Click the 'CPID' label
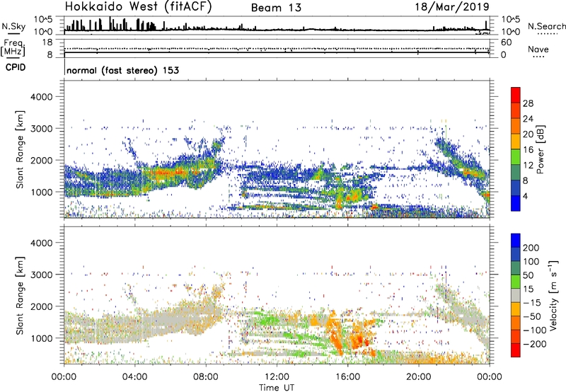The image size is (566, 392). [x=13, y=69]
